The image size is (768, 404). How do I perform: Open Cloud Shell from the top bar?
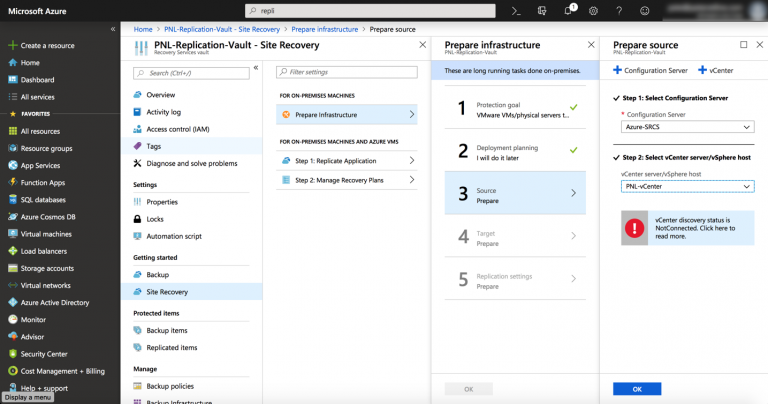[516, 11]
